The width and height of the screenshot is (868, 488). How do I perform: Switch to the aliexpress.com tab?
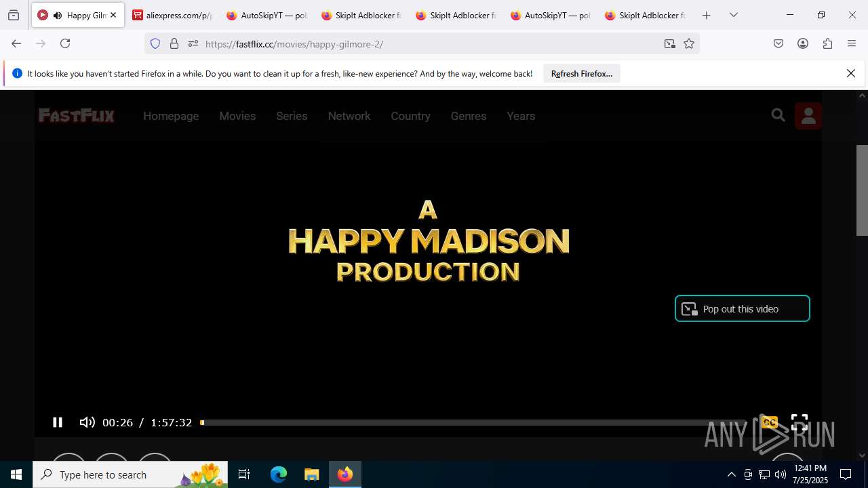pos(173,15)
